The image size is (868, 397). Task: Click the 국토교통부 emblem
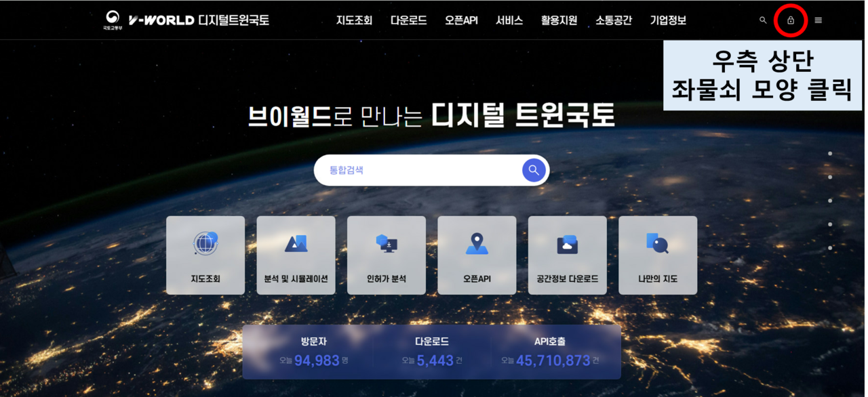tap(112, 20)
